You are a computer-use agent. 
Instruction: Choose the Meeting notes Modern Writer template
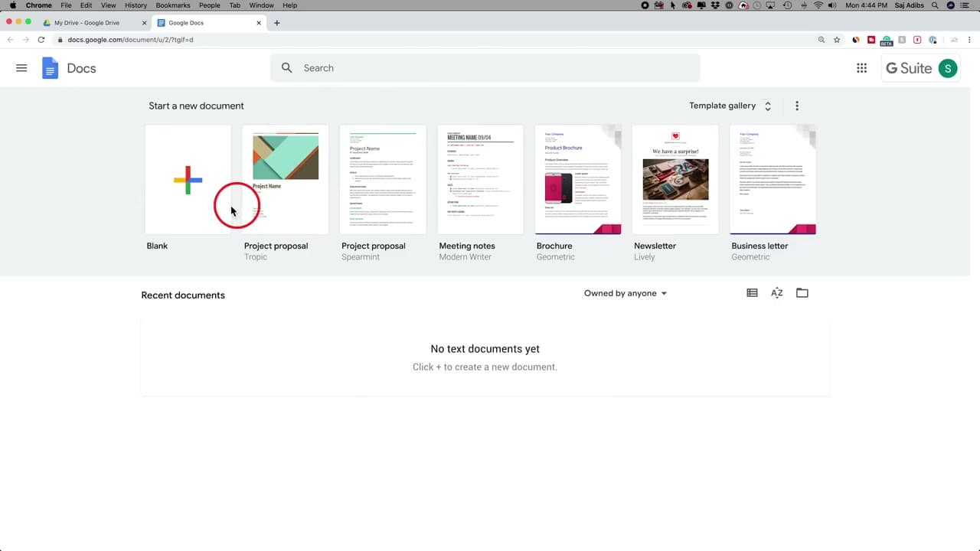click(480, 180)
